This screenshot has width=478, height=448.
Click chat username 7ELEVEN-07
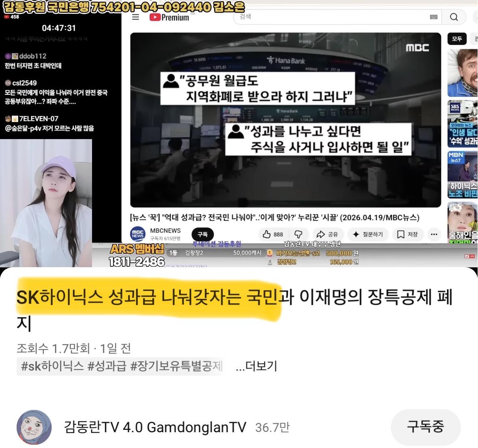(x=39, y=118)
